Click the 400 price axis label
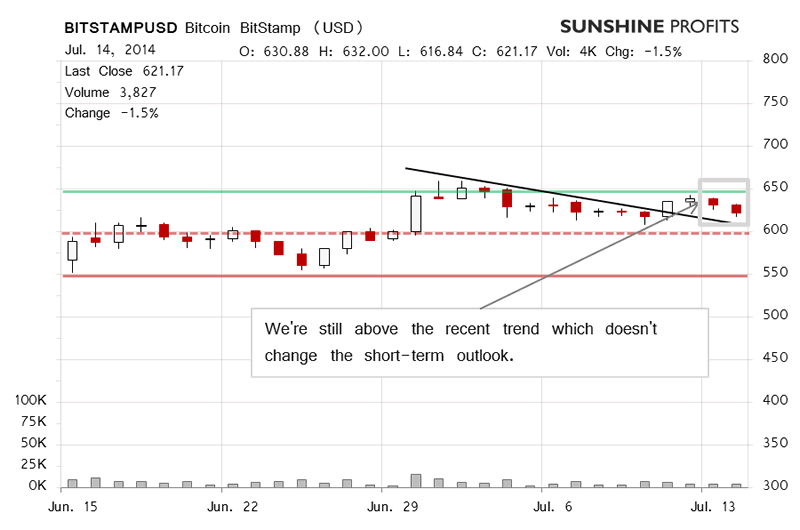The image size is (800, 530). coord(775,400)
